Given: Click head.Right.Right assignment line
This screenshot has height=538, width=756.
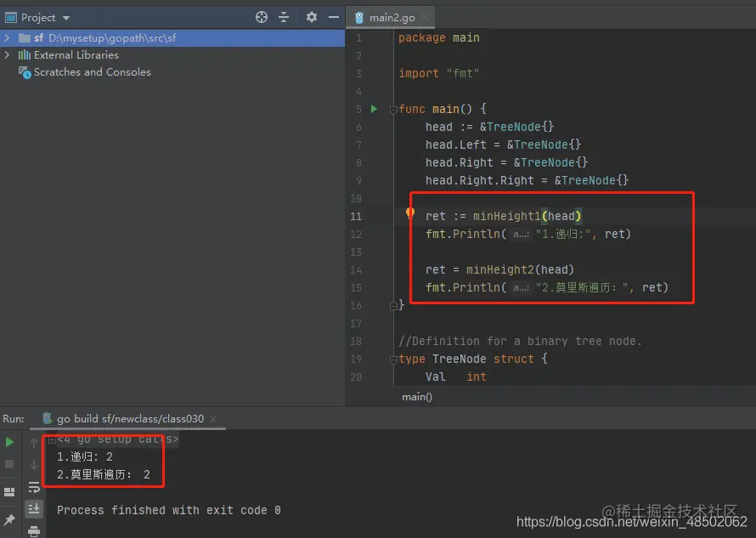Looking at the screenshot, I should 527,180.
